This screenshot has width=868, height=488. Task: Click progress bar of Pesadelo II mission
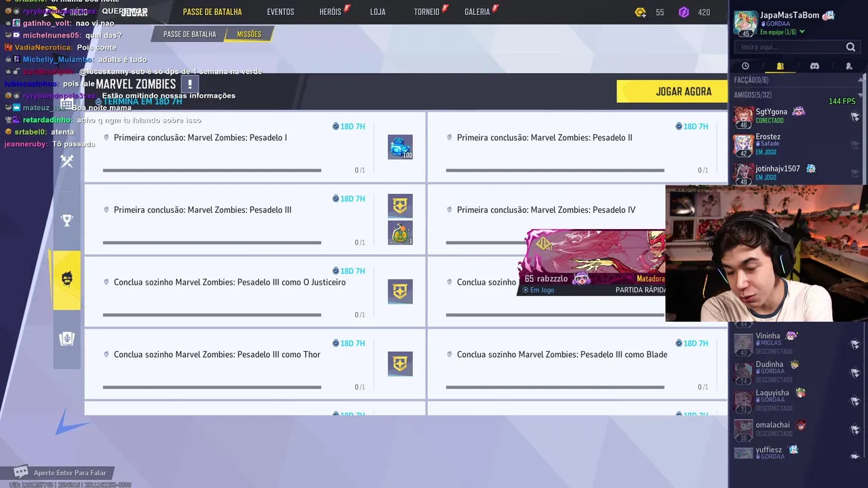pyautogui.click(x=555, y=170)
